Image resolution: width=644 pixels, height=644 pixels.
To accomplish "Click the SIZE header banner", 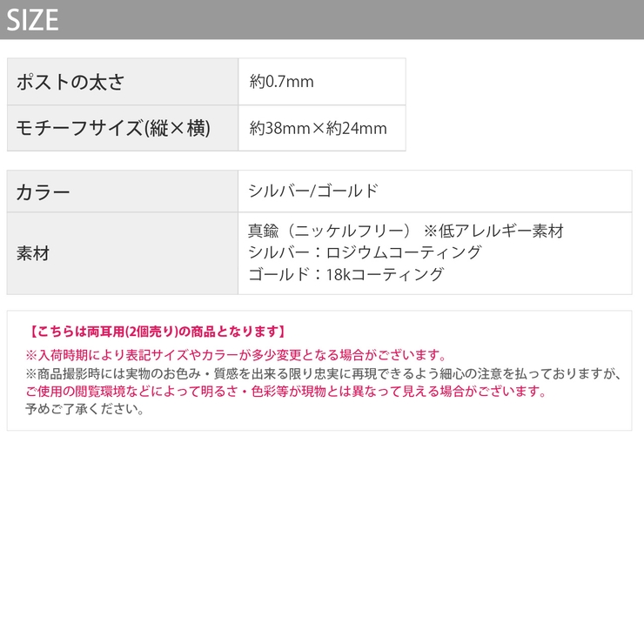I will [322, 19].
